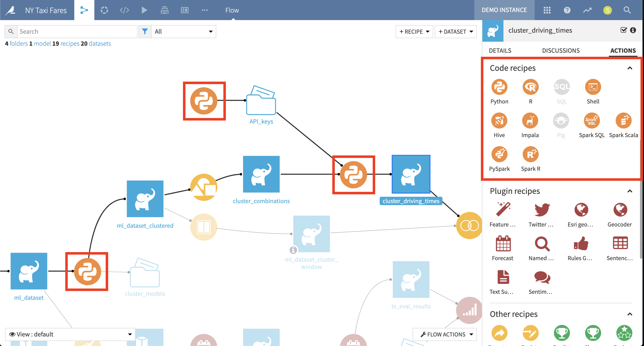Collapse the Plugin recipes section
This screenshot has height=346, width=644.
(630, 191)
